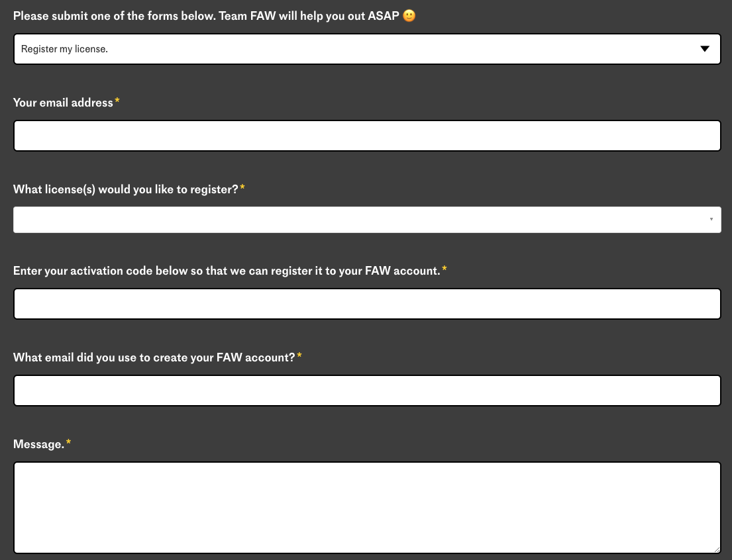Viewport: 732px width, 560px height.
Task: Click into the activation code field
Action: point(367,304)
